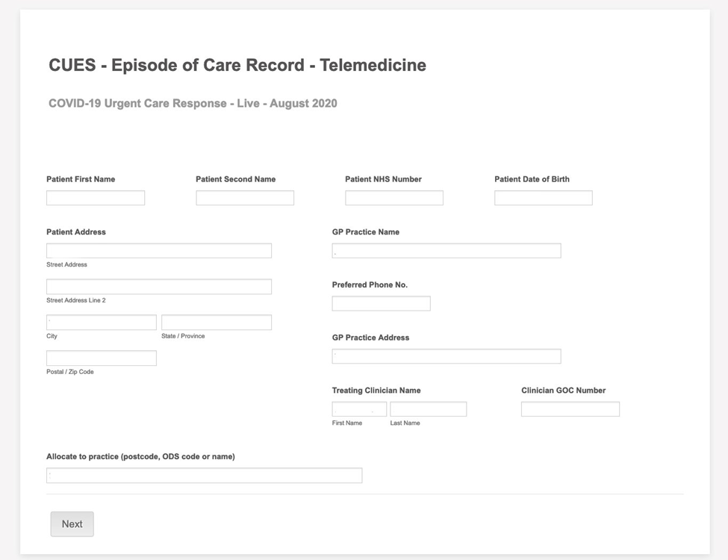The height and width of the screenshot is (560, 728).
Task: Focus the Patient NHS Number field
Action: (x=394, y=198)
